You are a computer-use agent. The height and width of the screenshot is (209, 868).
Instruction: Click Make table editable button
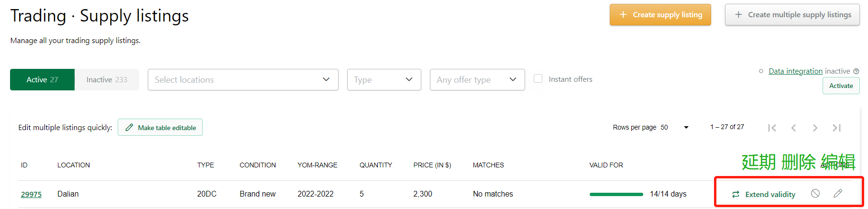click(160, 127)
